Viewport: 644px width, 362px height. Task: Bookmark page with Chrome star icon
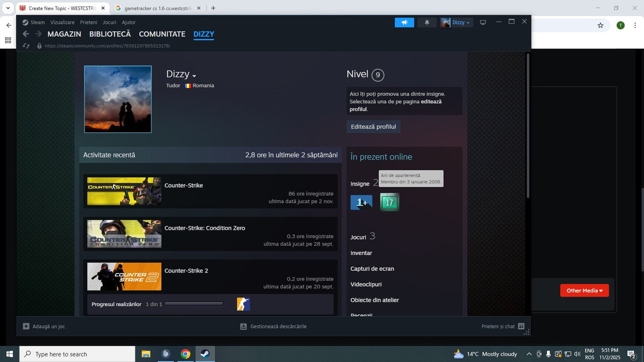point(600,25)
